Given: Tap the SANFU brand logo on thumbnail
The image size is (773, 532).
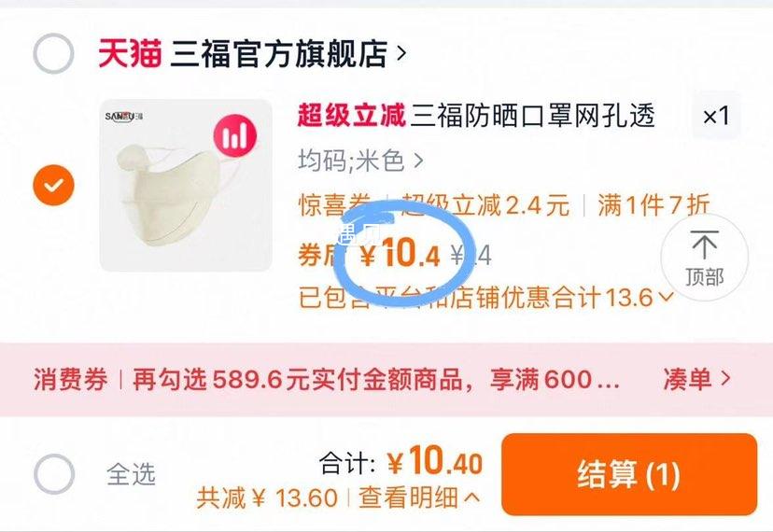Looking at the screenshot, I should tap(124, 117).
